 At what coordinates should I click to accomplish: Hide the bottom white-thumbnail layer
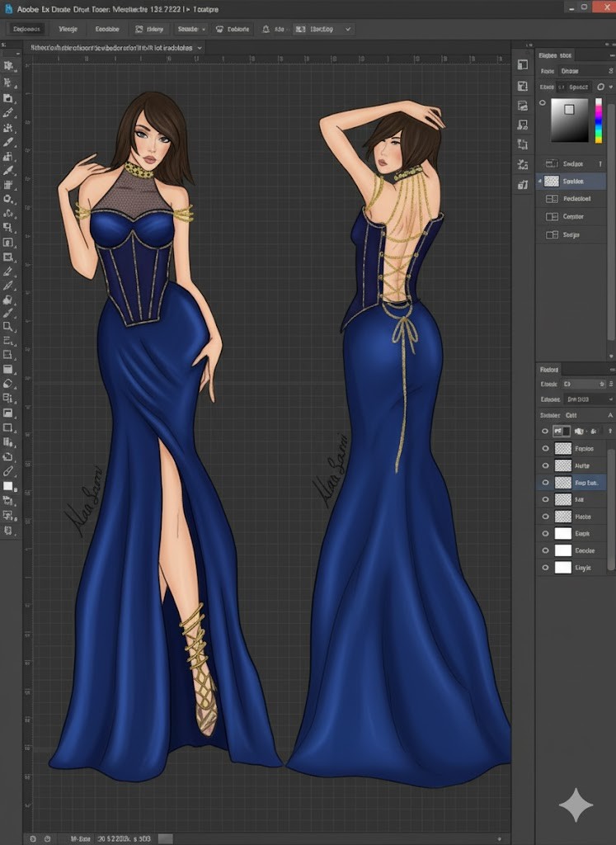[x=545, y=568]
